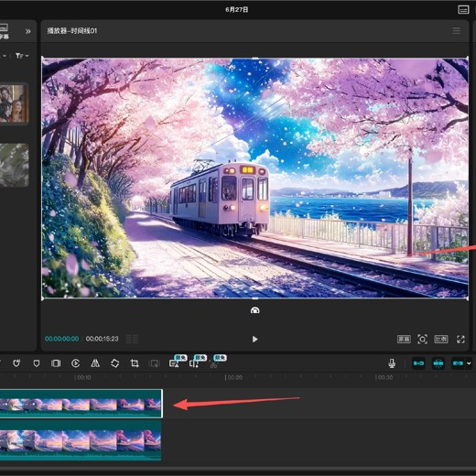Expand the collapsed tabs with the double chevron
This screenshot has width=476, height=476.
tap(28, 31)
